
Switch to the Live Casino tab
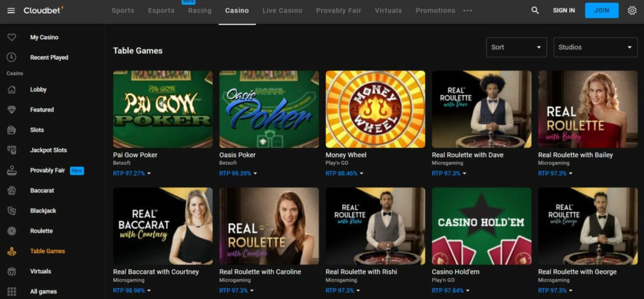click(x=282, y=11)
